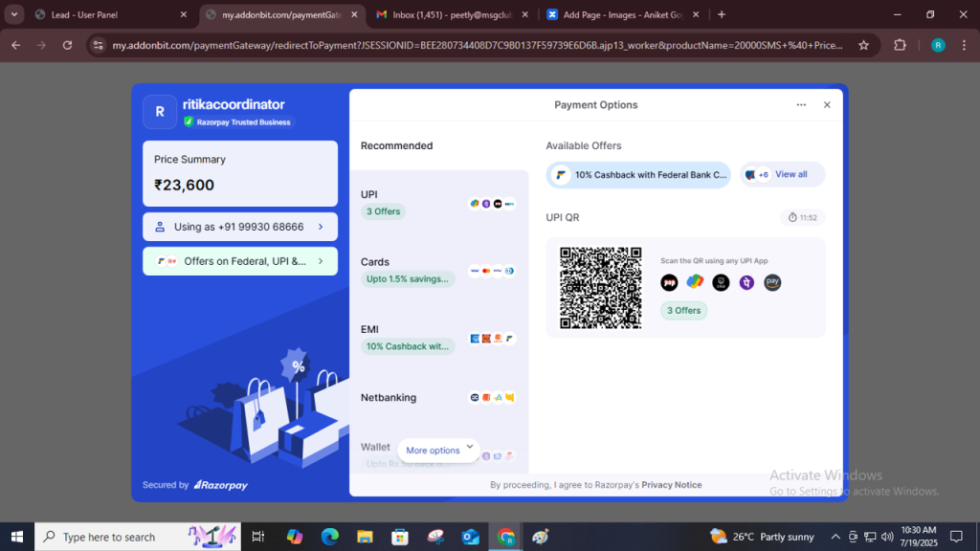Click the UPI QR code image
980x551 pixels.
601,288
